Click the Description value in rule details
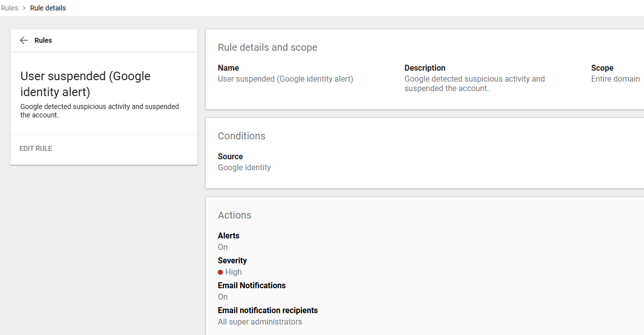The width and height of the screenshot is (644, 335). (x=474, y=84)
